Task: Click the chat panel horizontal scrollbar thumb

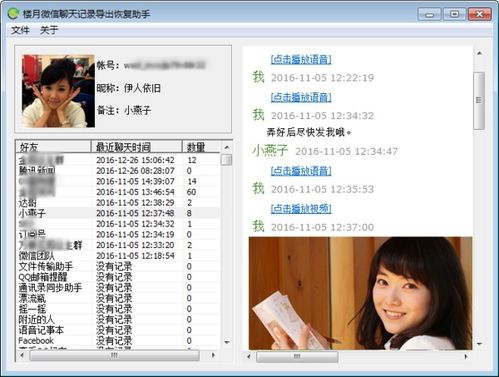Action: [297, 356]
